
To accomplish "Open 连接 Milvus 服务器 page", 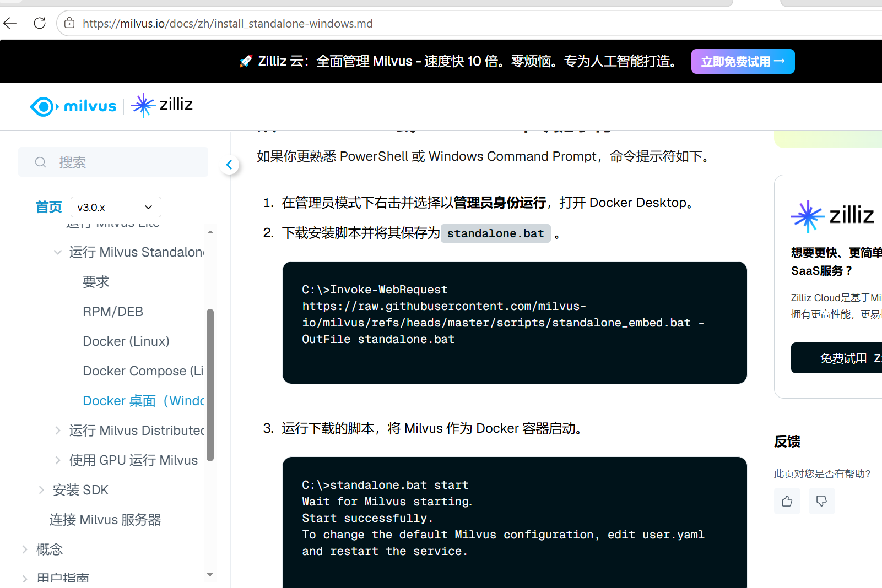I will (105, 520).
